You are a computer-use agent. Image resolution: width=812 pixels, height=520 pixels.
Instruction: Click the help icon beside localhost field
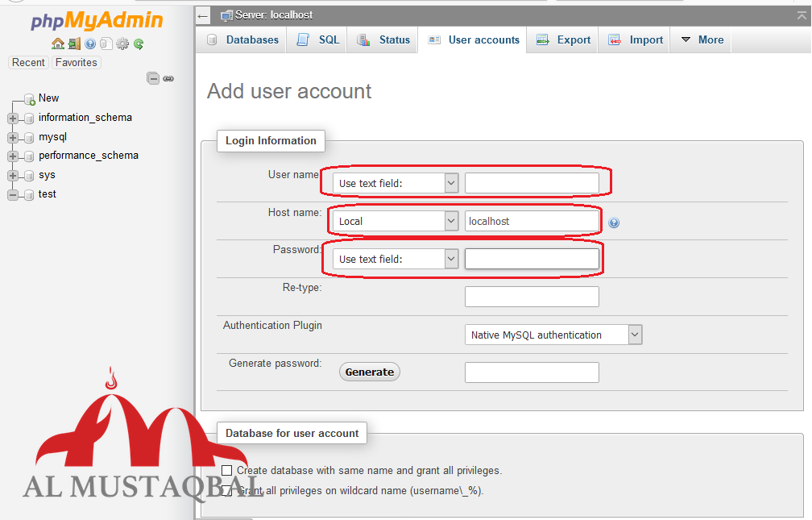coord(614,223)
